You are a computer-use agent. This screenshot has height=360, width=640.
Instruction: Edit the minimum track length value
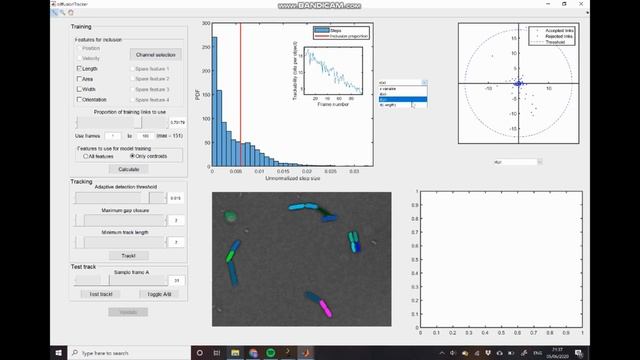point(176,242)
